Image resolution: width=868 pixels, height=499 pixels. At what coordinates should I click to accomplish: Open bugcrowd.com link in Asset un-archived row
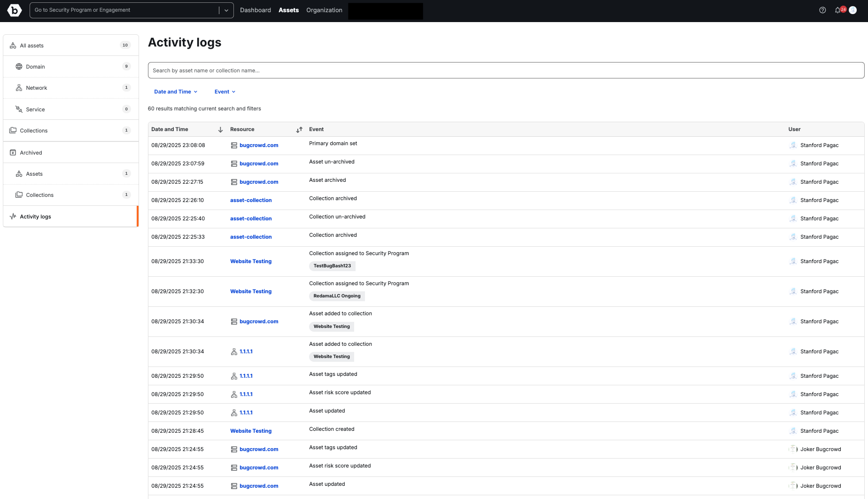pos(259,164)
